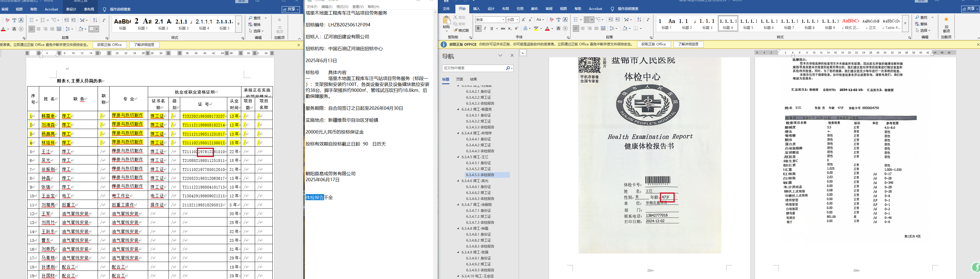Expand the styles gallery in left Word window

pyautogui.click(x=239, y=24)
